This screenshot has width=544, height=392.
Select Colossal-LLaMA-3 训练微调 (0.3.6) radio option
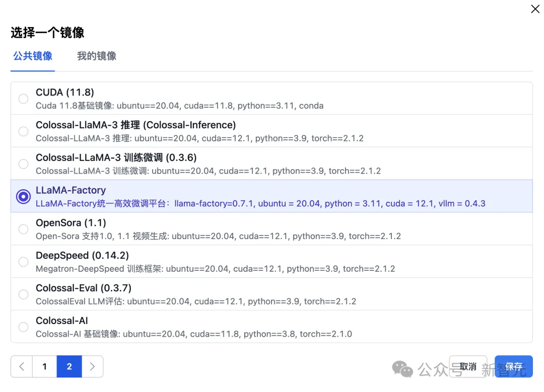[23, 164]
